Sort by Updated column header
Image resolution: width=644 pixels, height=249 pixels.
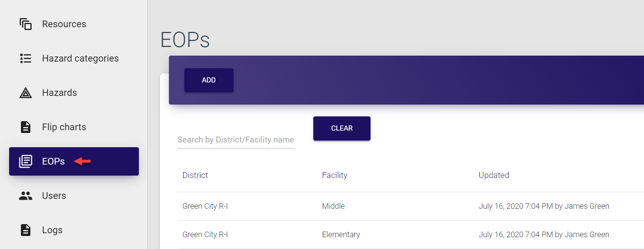coord(494,175)
